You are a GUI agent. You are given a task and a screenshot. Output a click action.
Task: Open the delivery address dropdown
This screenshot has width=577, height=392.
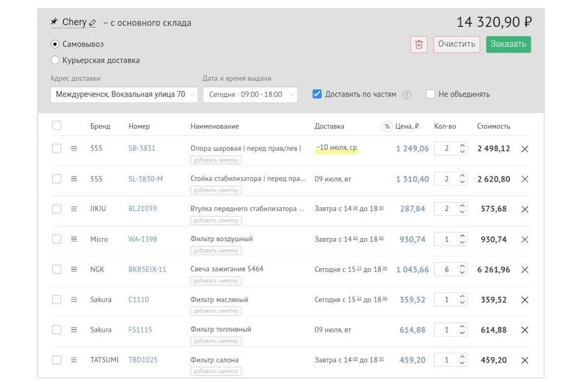(124, 94)
